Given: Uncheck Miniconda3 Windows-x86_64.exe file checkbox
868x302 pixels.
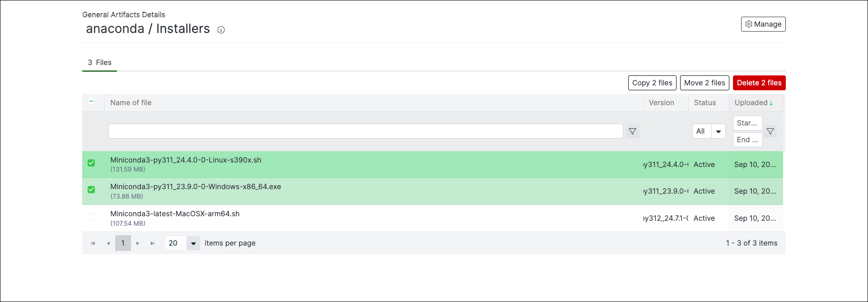Looking at the screenshot, I should pyautogui.click(x=91, y=190).
